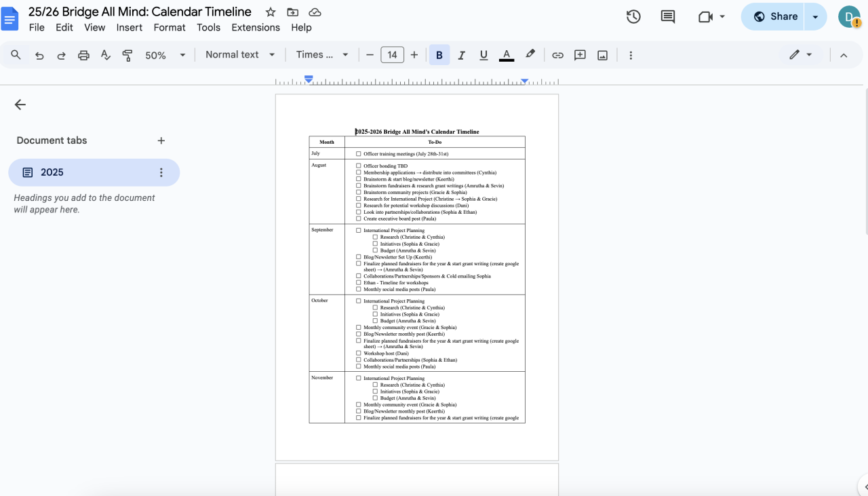Open the Extensions menu

point(256,28)
